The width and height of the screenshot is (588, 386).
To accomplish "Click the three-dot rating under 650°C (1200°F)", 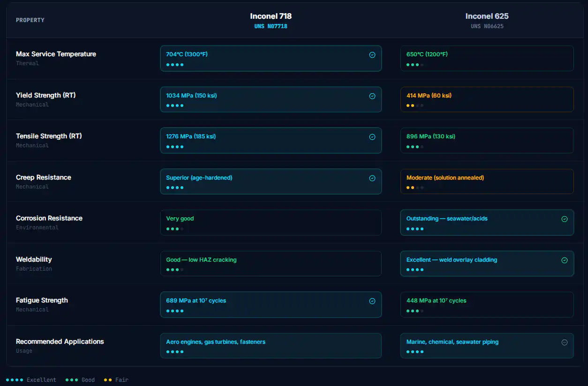I will tap(415, 65).
